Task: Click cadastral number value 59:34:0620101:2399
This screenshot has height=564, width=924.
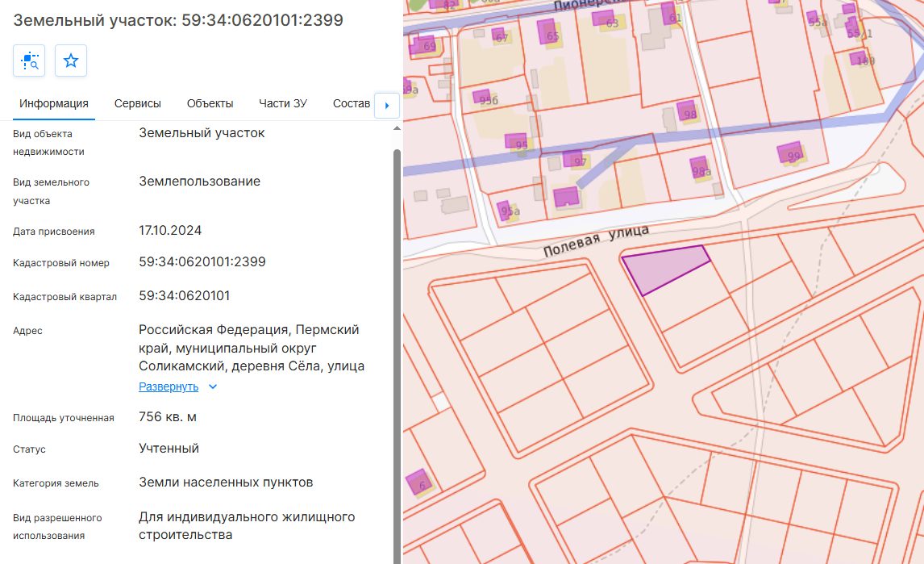Action: coord(202,262)
